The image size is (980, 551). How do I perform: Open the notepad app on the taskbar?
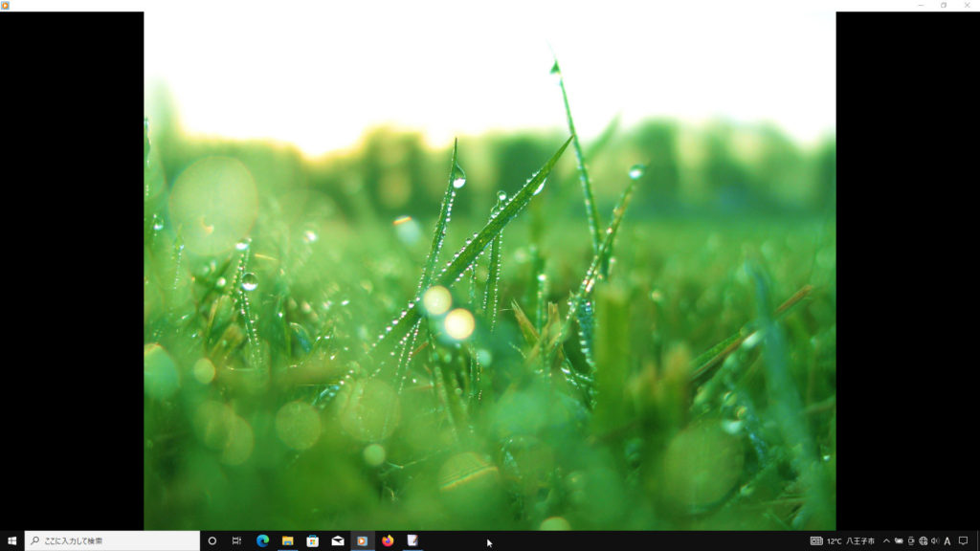pos(412,540)
